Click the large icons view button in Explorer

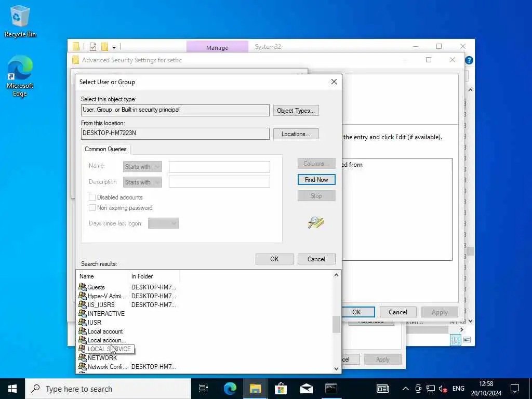point(467,340)
